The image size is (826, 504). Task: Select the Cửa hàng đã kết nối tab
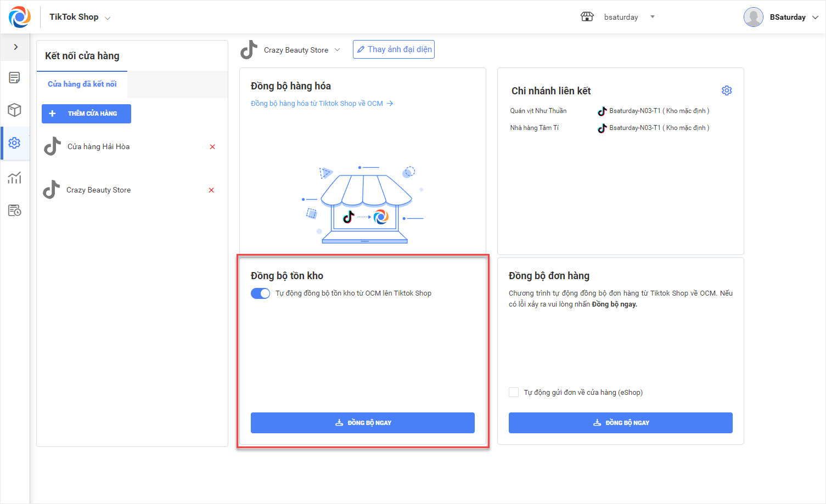pos(82,84)
